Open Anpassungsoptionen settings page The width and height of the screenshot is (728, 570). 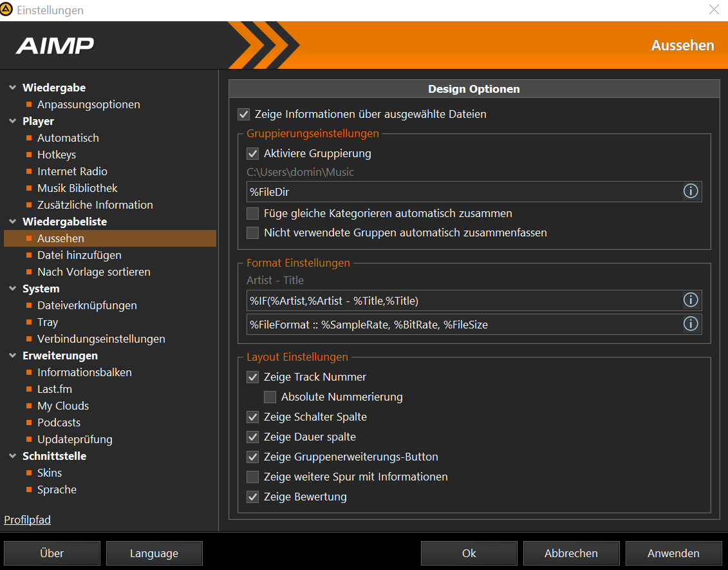[89, 104]
